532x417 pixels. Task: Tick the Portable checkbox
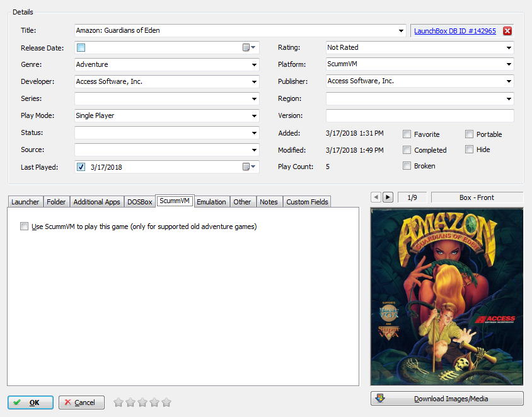click(x=469, y=134)
